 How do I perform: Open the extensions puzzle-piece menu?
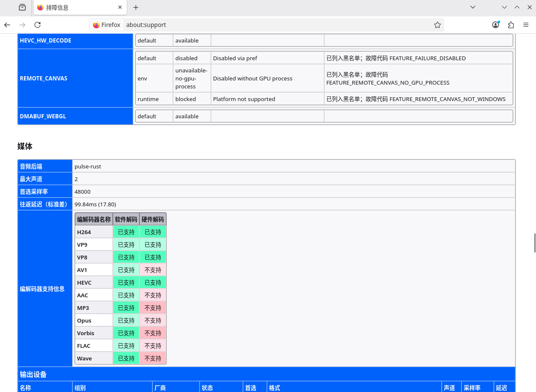click(x=511, y=25)
